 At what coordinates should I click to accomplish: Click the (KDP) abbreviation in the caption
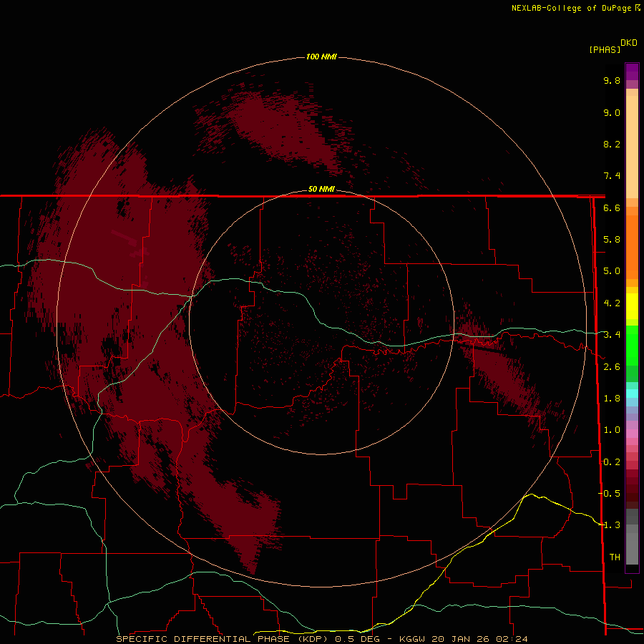312,639
